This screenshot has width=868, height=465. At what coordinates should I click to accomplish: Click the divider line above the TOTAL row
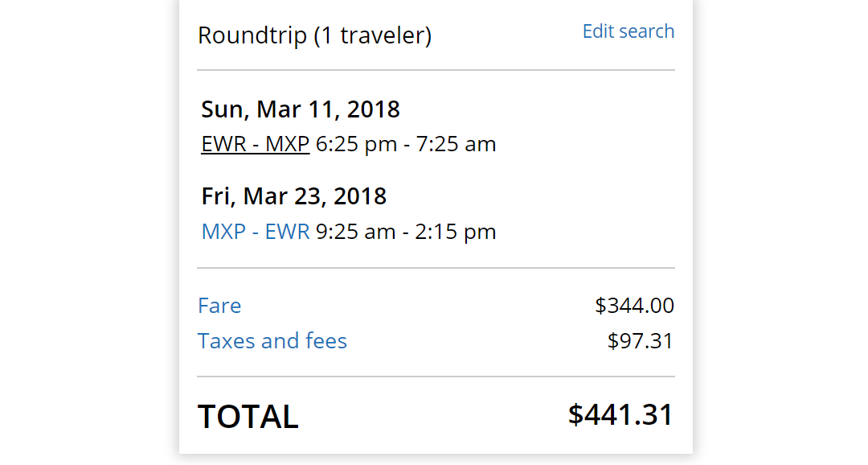coord(436,377)
